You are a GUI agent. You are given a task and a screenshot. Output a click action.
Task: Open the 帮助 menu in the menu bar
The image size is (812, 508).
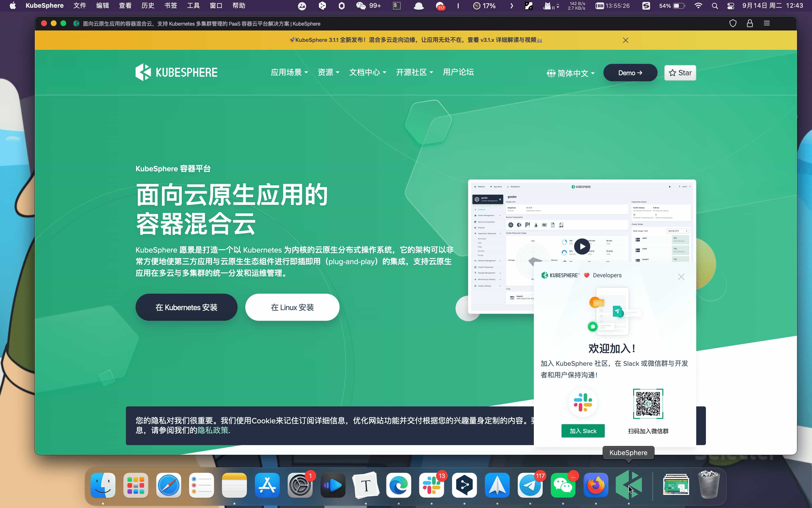[x=239, y=6]
